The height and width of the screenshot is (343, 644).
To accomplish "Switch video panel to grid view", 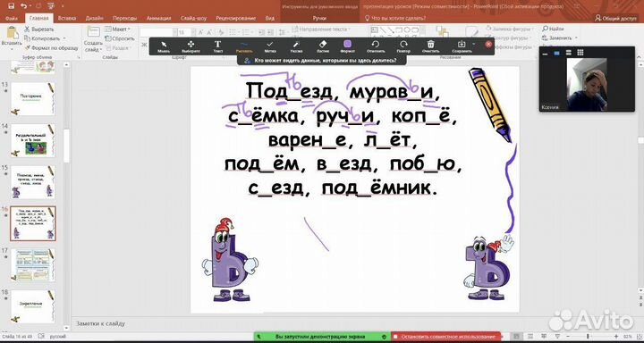I will click(x=580, y=53).
